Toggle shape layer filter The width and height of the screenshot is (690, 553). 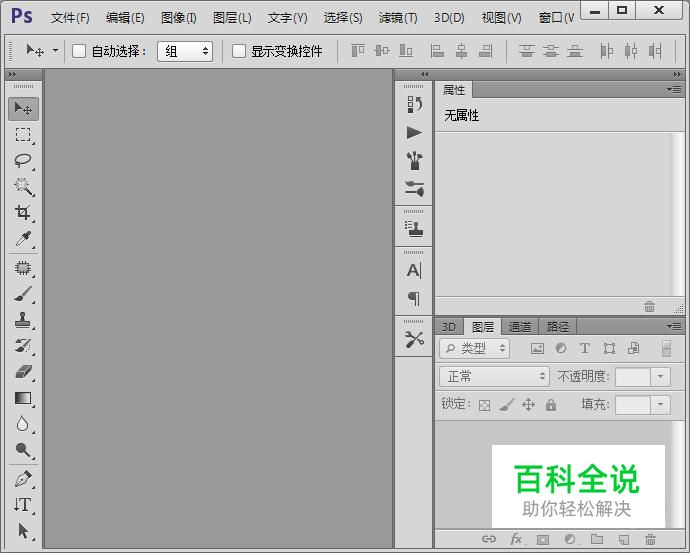click(x=609, y=348)
